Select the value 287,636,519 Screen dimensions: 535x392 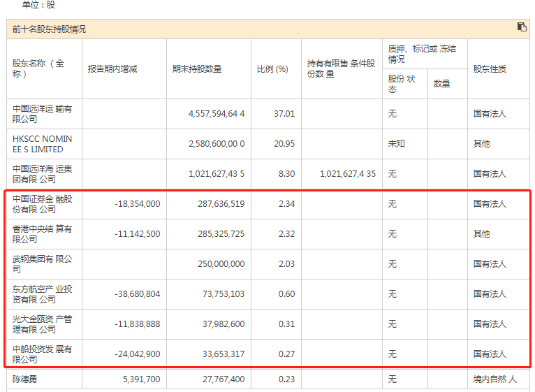tap(221, 204)
